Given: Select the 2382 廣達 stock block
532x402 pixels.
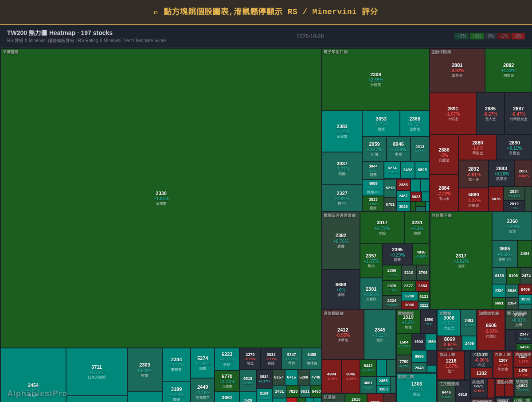Looking at the screenshot, I should [x=341, y=241].
